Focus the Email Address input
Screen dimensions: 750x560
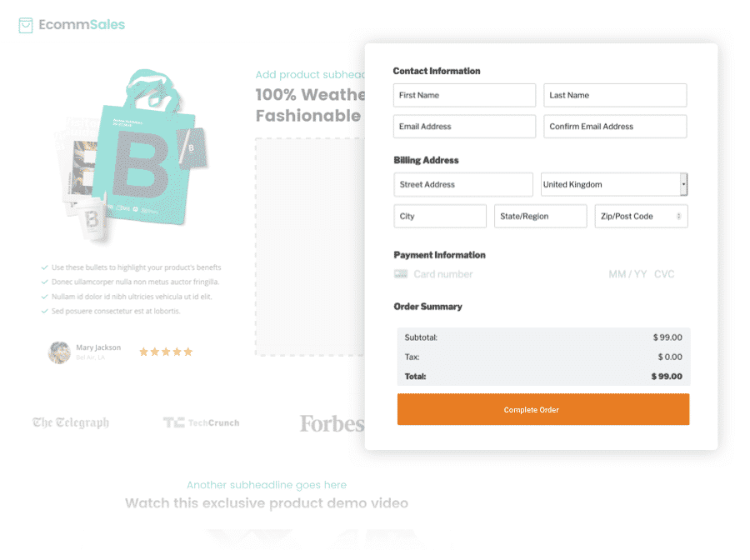tap(464, 127)
